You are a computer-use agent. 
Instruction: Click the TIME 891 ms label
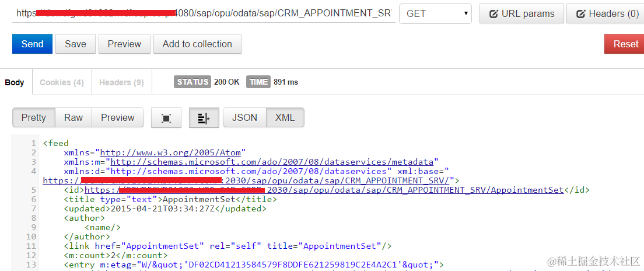click(272, 82)
